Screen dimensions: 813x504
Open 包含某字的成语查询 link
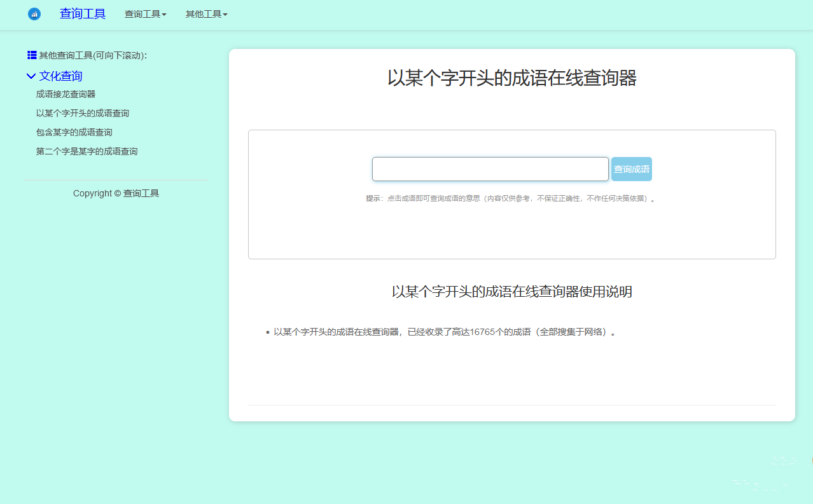click(74, 132)
